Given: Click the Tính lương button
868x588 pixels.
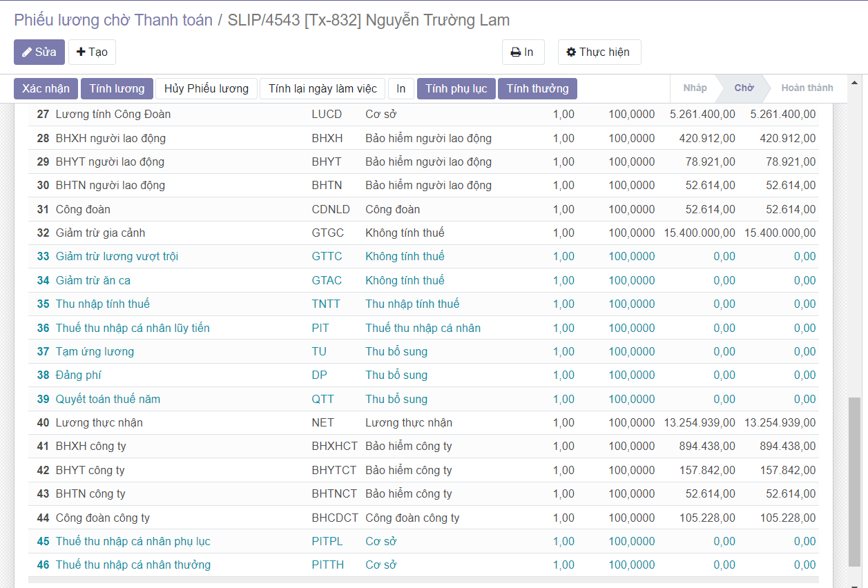Looking at the screenshot, I should (x=117, y=88).
